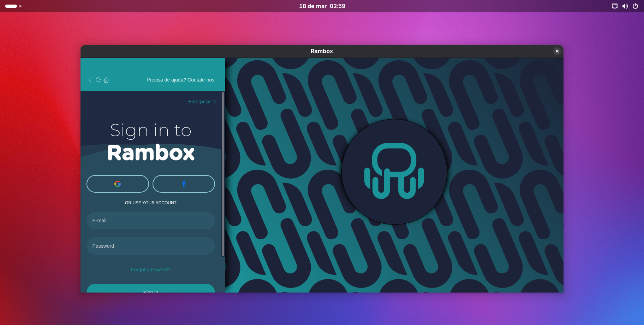The height and width of the screenshot is (325, 644).
Task: Sign in with the Google icon button
Action: [x=118, y=184]
